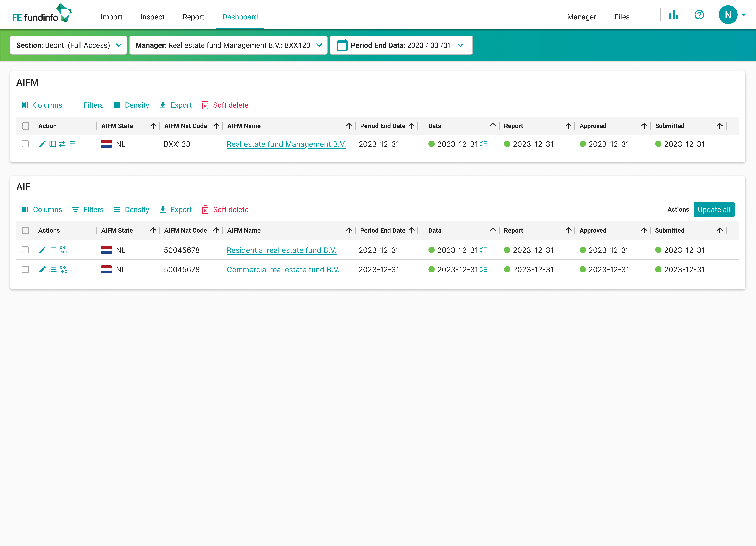This screenshot has width=756, height=546.
Task: Go to the Report tab
Action: pyautogui.click(x=193, y=17)
